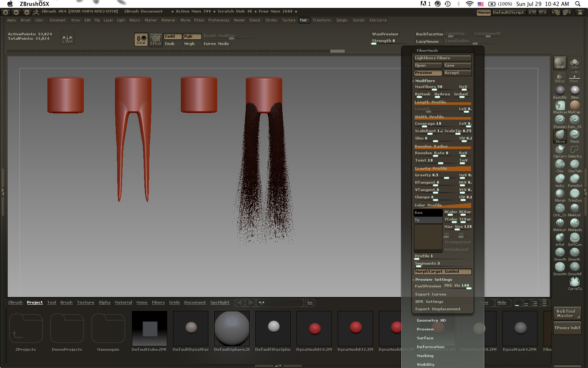The width and height of the screenshot is (588, 368).
Task: Open the Zplugin menu
Action: tap(341, 20)
